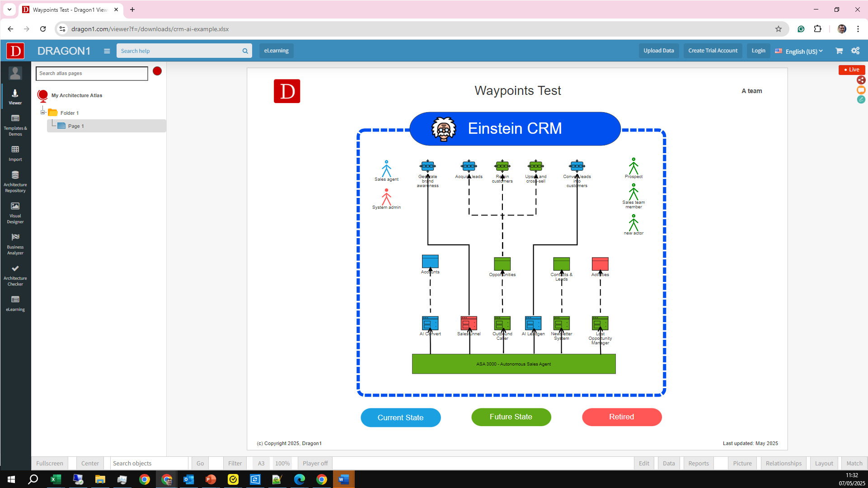868x488 pixels.
Task: Focus the Search help input
Action: (x=178, y=51)
